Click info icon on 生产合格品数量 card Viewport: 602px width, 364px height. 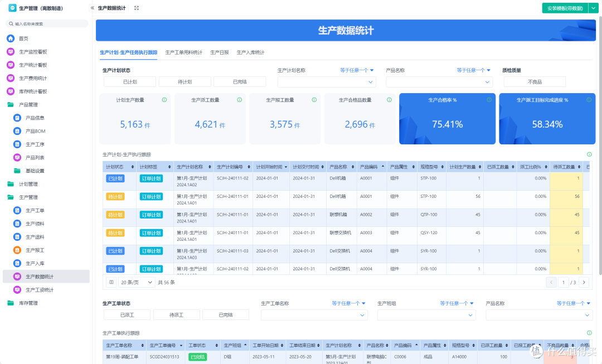pyautogui.click(x=389, y=100)
